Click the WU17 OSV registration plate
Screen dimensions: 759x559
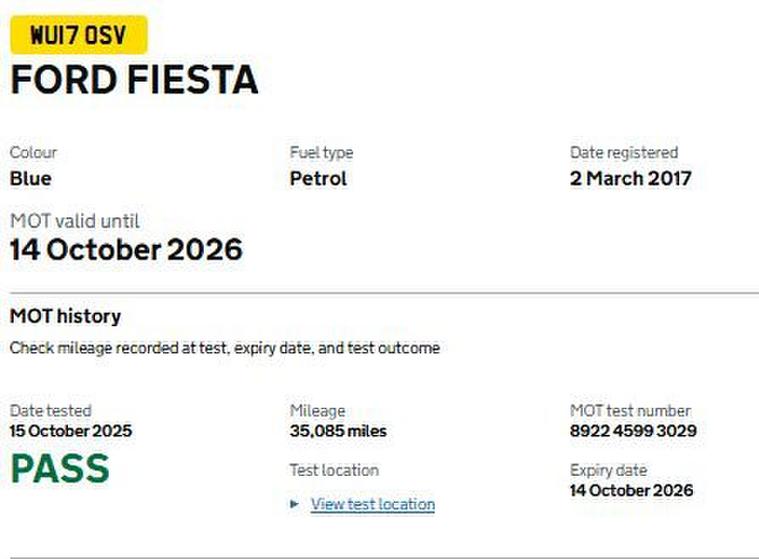click(78, 35)
